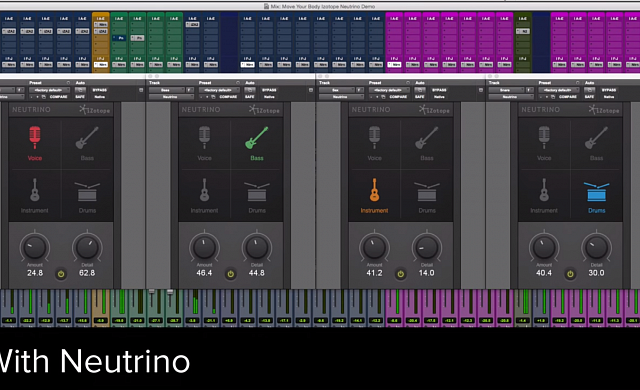Click the Detail value 44.8 on Bass track
The width and height of the screenshot is (640, 390).
257,273
